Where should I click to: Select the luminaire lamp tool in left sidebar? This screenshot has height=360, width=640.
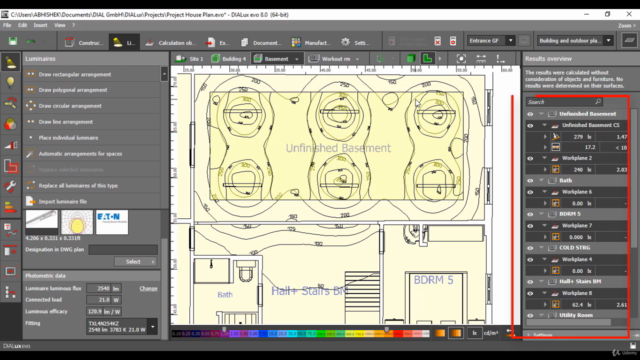click(x=10, y=62)
